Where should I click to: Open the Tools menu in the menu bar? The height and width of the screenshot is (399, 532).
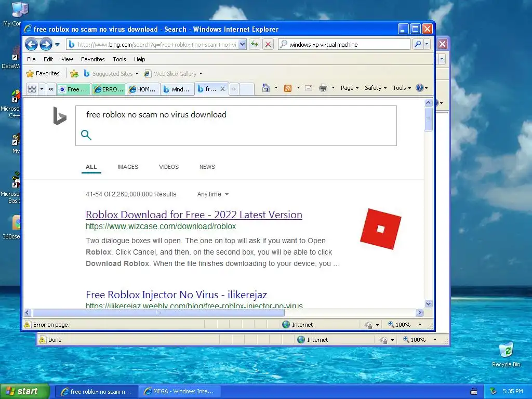click(x=119, y=59)
